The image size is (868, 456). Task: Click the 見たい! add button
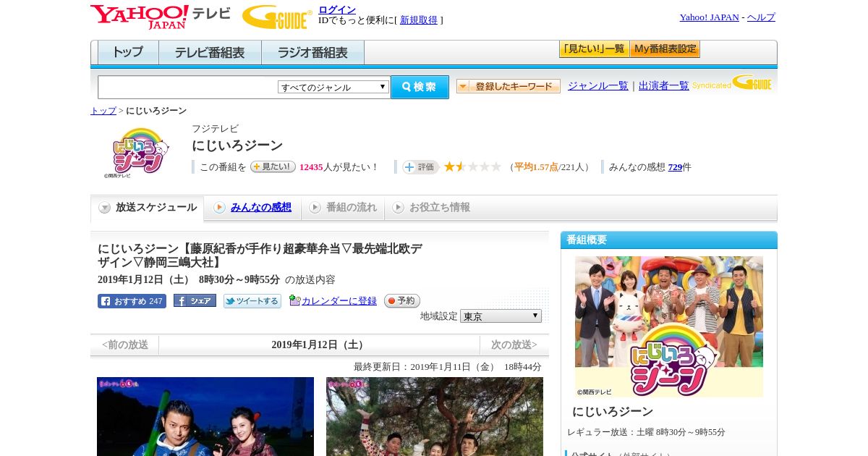[273, 166]
